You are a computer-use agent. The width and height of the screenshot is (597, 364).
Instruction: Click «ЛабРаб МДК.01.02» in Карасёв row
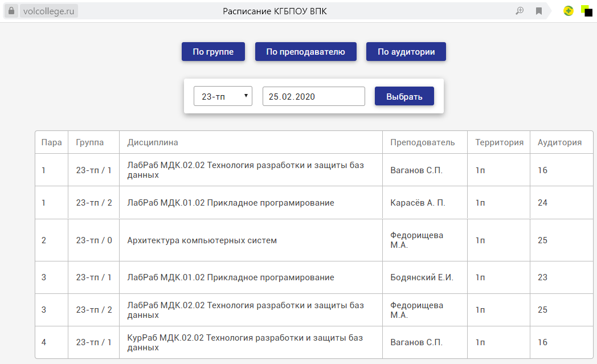(x=251, y=203)
